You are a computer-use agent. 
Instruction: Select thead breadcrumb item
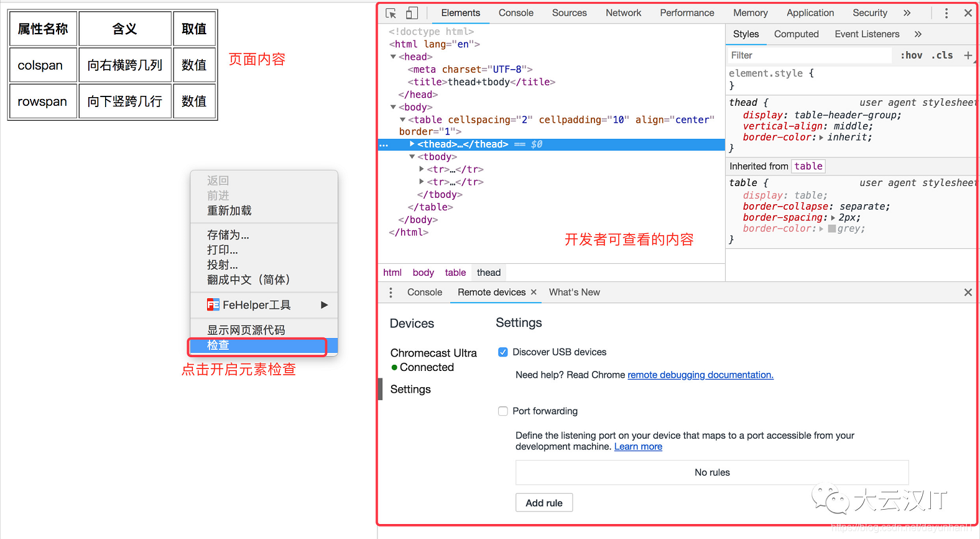pyautogui.click(x=489, y=273)
